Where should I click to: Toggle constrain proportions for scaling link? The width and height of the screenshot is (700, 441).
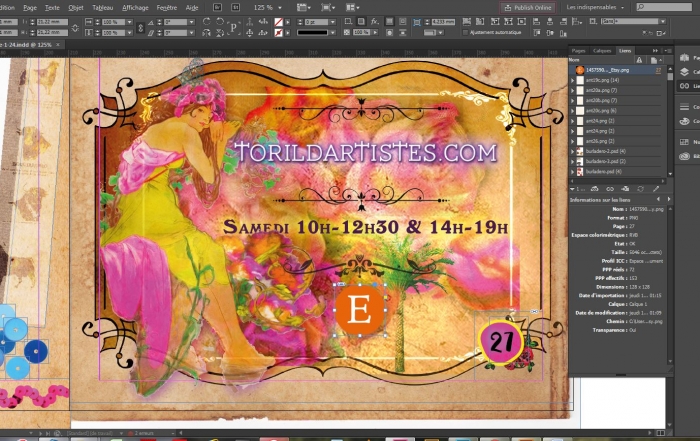click(141, 27)
